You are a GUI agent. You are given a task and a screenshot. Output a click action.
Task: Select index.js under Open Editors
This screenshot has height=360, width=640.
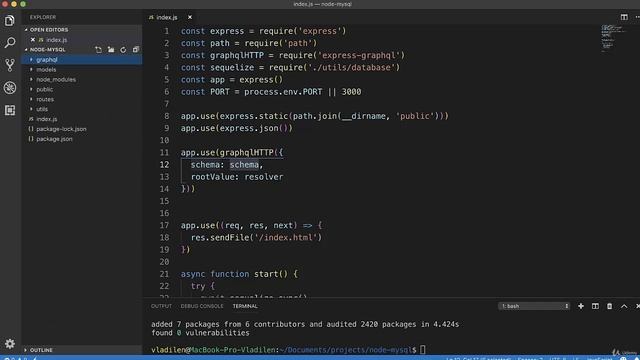tap(82, 40)
